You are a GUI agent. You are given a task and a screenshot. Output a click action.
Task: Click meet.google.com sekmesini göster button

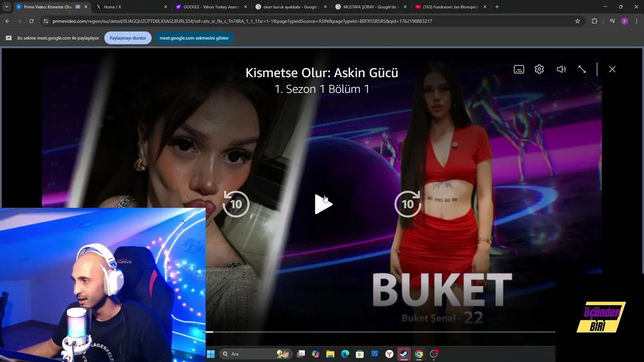point(194,38)
